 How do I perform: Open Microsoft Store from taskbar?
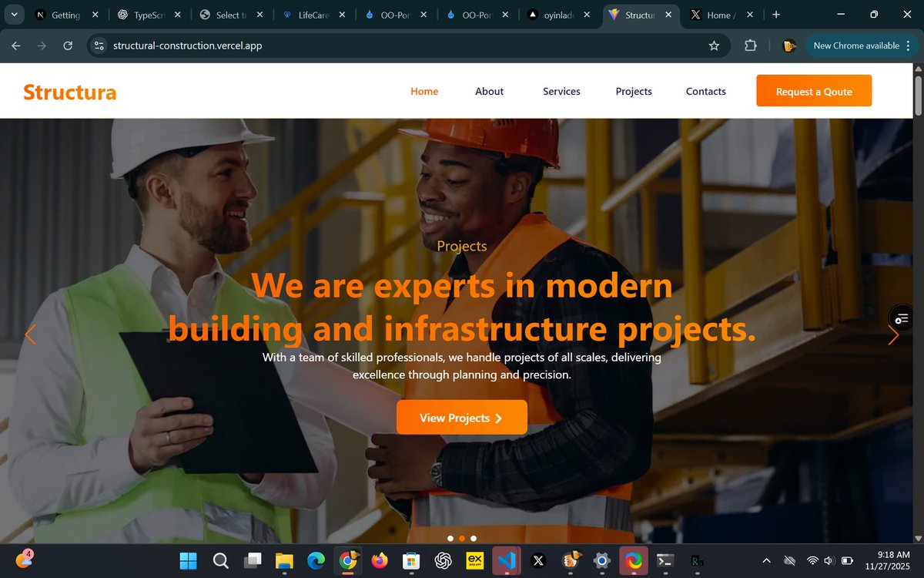411,560
